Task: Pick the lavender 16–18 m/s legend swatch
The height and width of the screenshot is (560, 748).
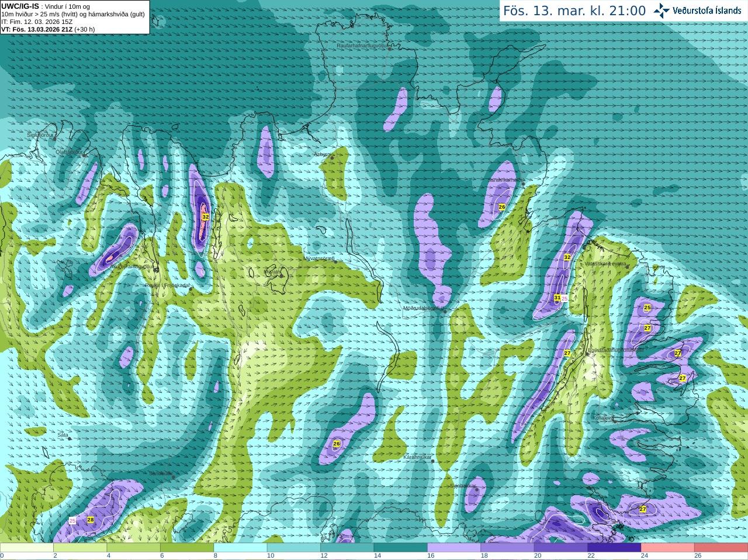Action: [x=454, y=548]
